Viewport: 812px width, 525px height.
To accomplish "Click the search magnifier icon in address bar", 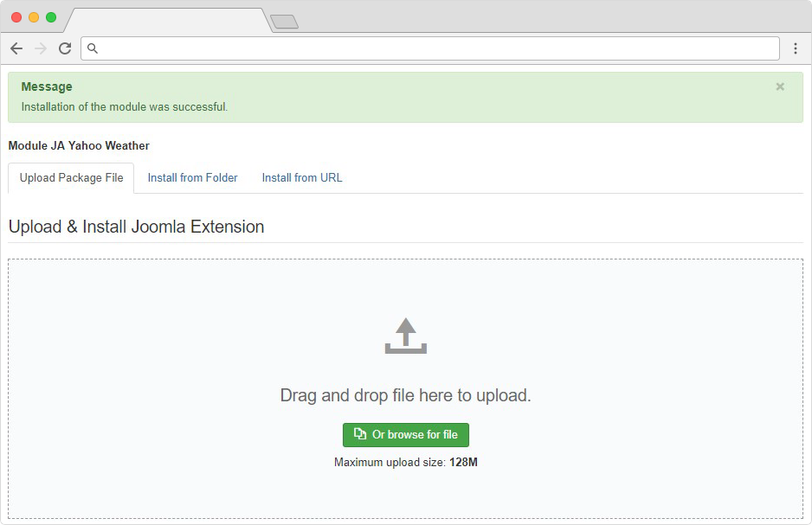I will tap(92, 48).
